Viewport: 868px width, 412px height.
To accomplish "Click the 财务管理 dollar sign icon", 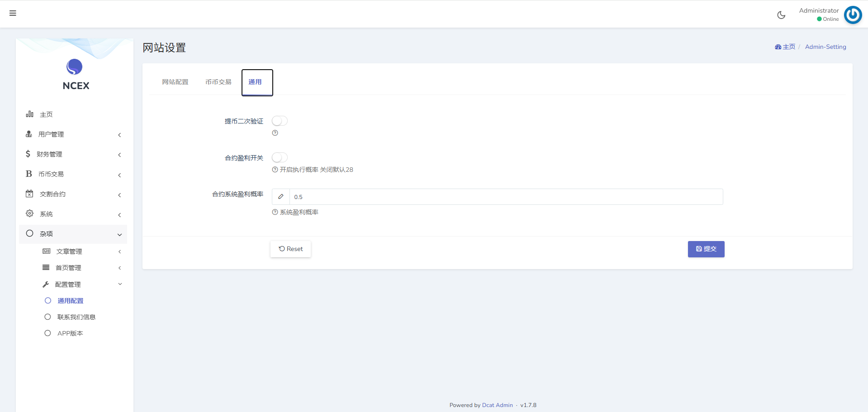I will coord(28,154).
